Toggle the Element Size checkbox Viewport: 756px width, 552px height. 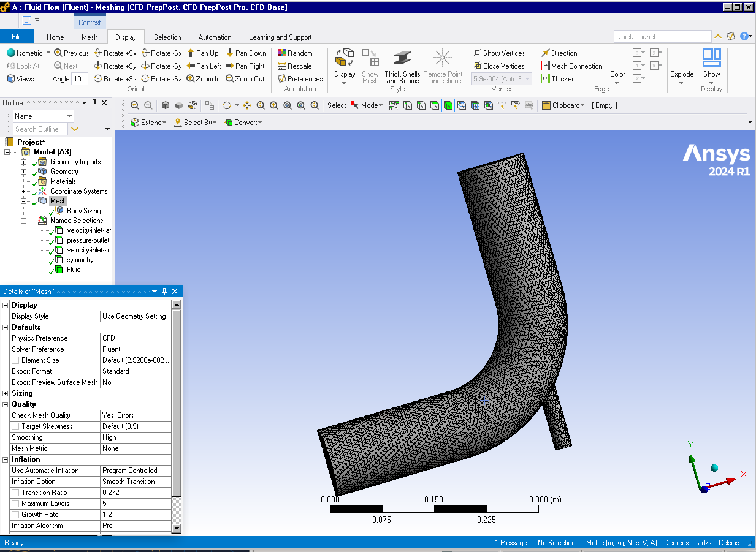tap(15, 360)
